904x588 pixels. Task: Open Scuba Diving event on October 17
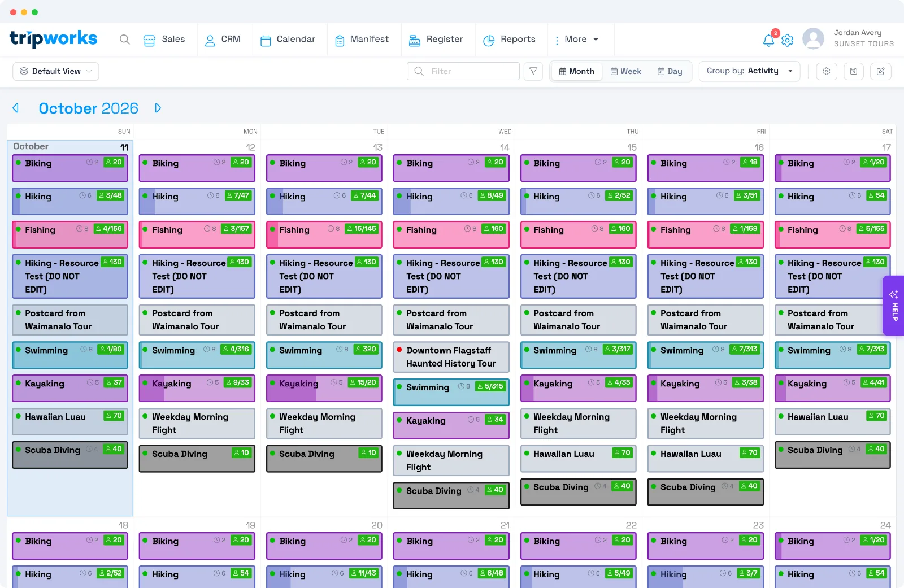pyautogui.click(x=833, y=455)
